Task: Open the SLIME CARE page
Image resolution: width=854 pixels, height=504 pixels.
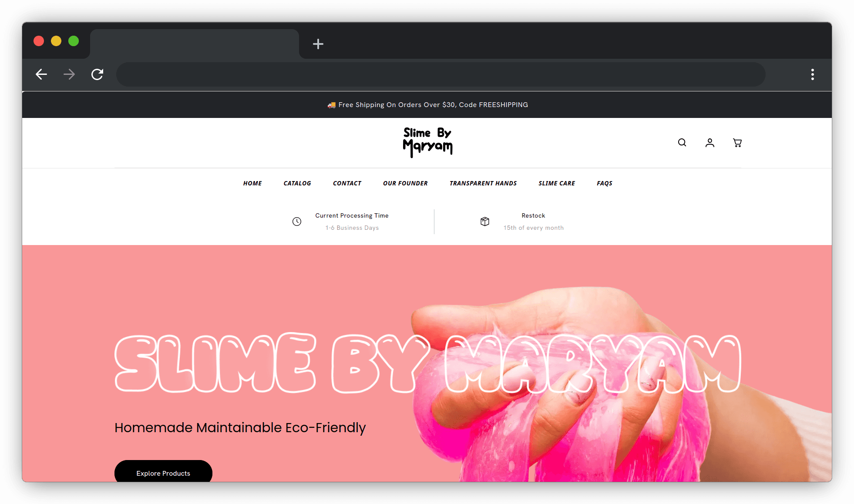Action: click(x=557, y=183)
